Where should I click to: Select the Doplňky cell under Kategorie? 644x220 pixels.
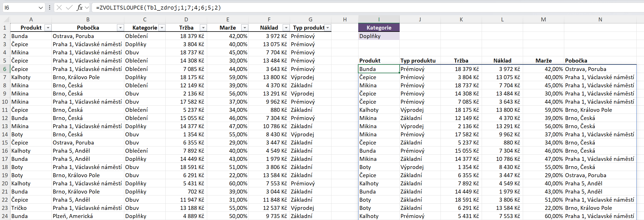pyautogui.click(x=379, y=36)
